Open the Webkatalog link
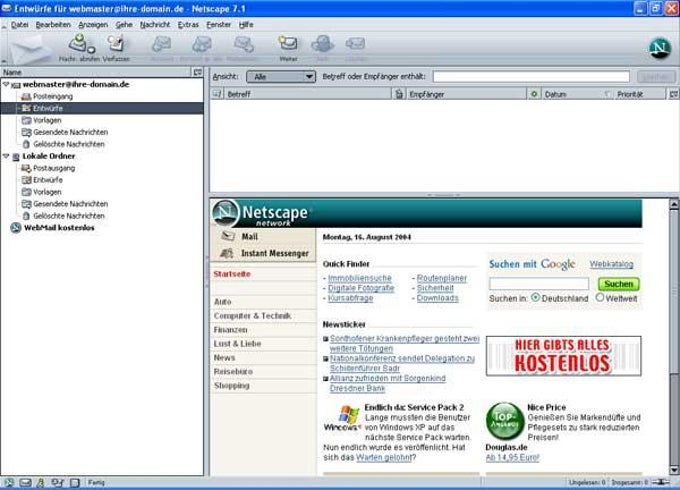Viewport: 680px width, 490px height. pos(611,264)
